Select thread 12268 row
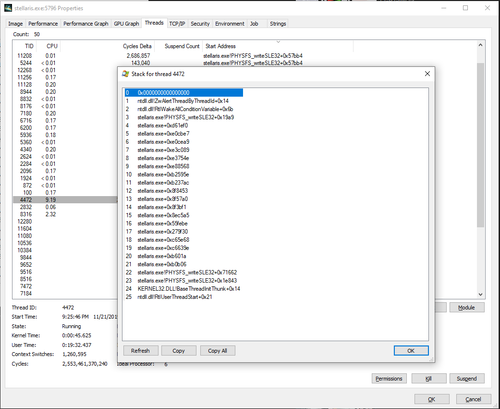The image size is (500, 409). point(65,70)
